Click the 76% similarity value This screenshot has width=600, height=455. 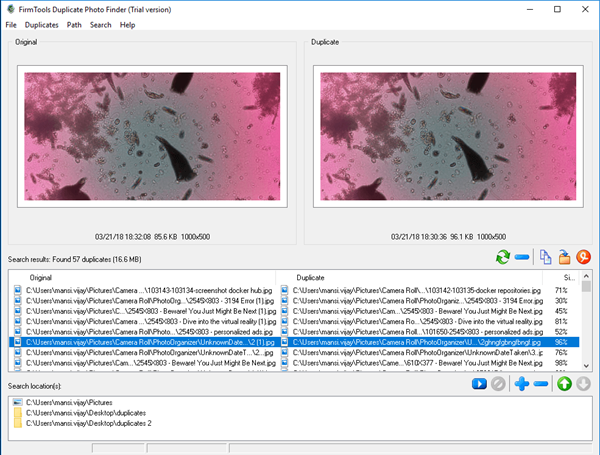tap(561, 352)
